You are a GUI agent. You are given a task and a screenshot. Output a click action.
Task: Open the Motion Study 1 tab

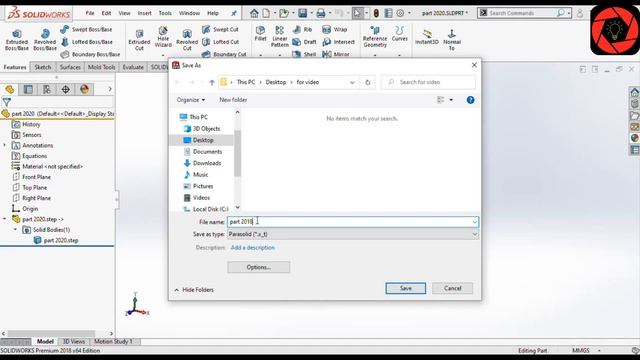pyautogui.click(x=113, y=342)
